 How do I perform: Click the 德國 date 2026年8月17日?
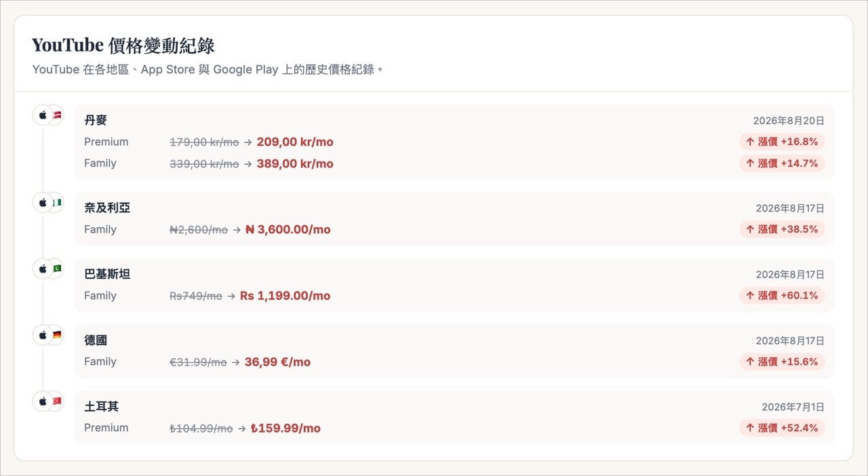coord(790,340)
